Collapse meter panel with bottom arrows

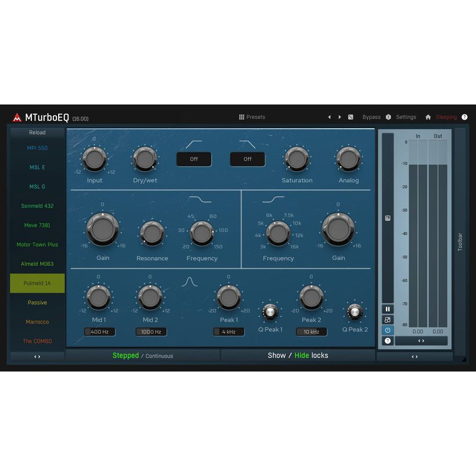[414, 356]
